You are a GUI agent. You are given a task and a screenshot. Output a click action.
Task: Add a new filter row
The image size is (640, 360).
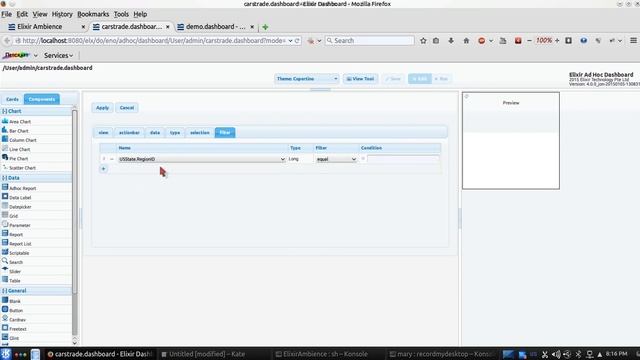pos(104,169)
